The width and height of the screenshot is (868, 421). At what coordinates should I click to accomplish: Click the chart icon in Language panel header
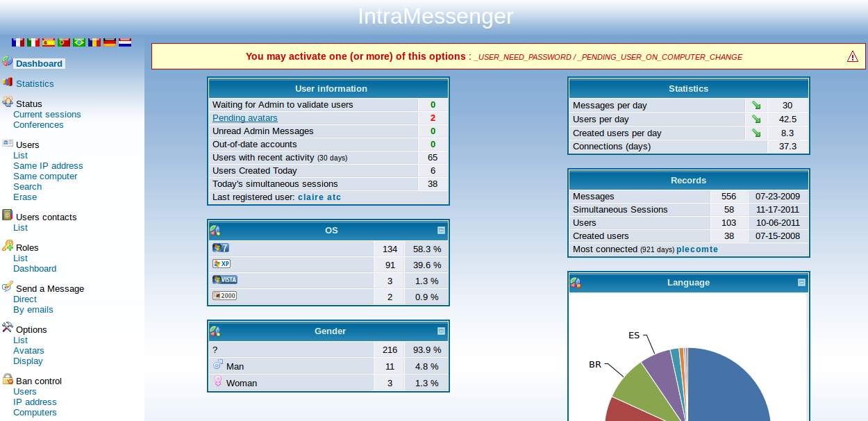576,283
